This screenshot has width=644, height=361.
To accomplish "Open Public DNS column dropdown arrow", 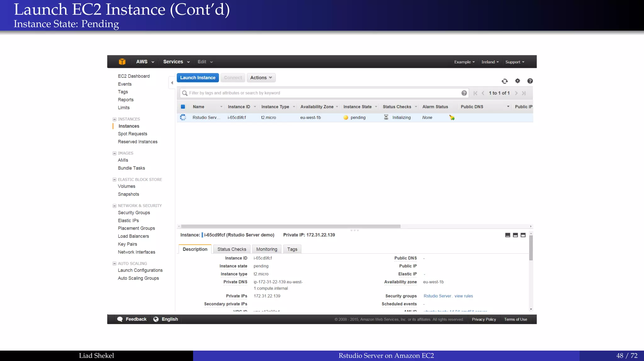I will 508,107.
